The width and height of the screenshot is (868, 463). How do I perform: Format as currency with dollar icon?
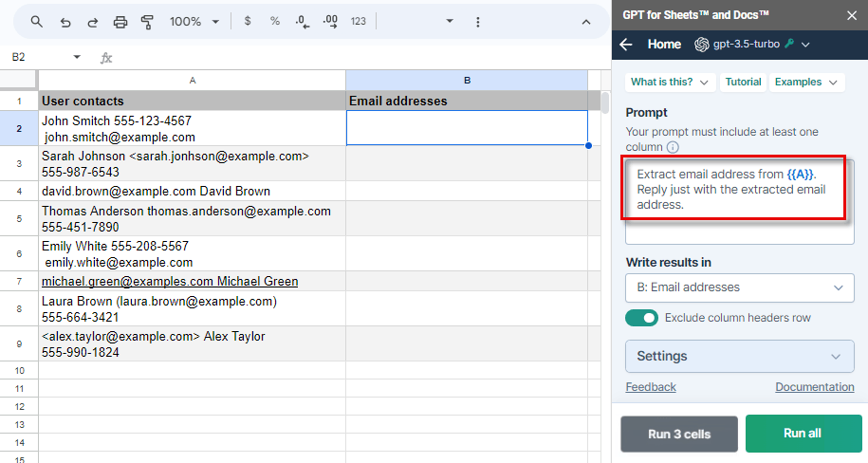248,21
